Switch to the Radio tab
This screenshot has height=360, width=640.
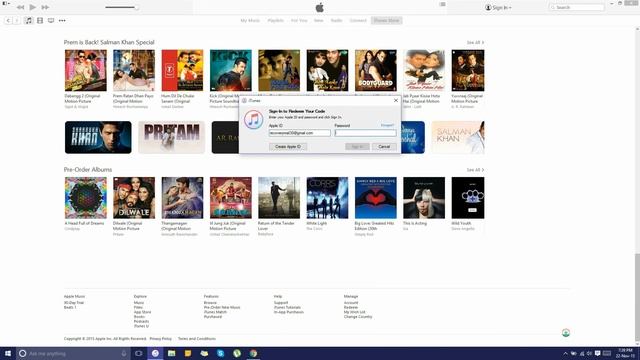click(336, 20)
